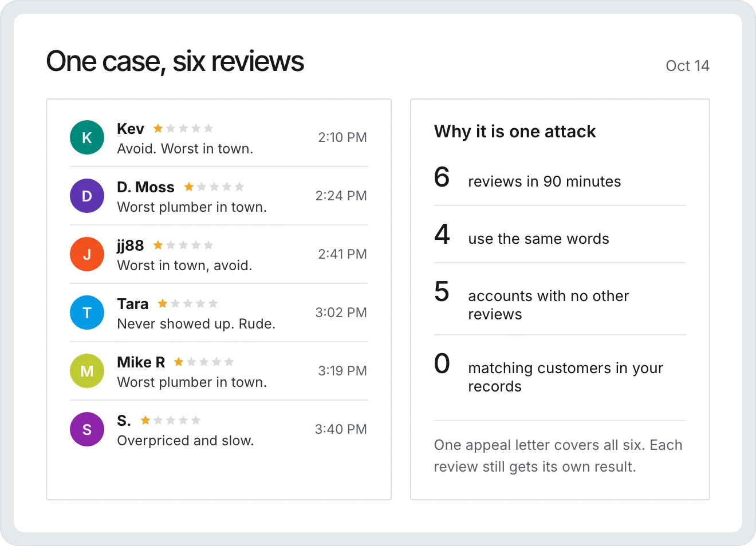This screenshot has height=546, width=756.
Task: Click Kev's teal K avatar
Action: pos(87,137)
